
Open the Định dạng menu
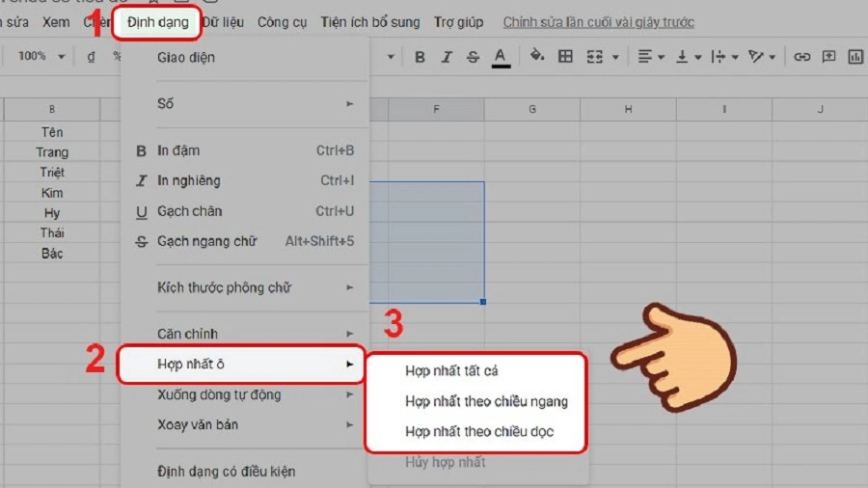coord(158,22)
